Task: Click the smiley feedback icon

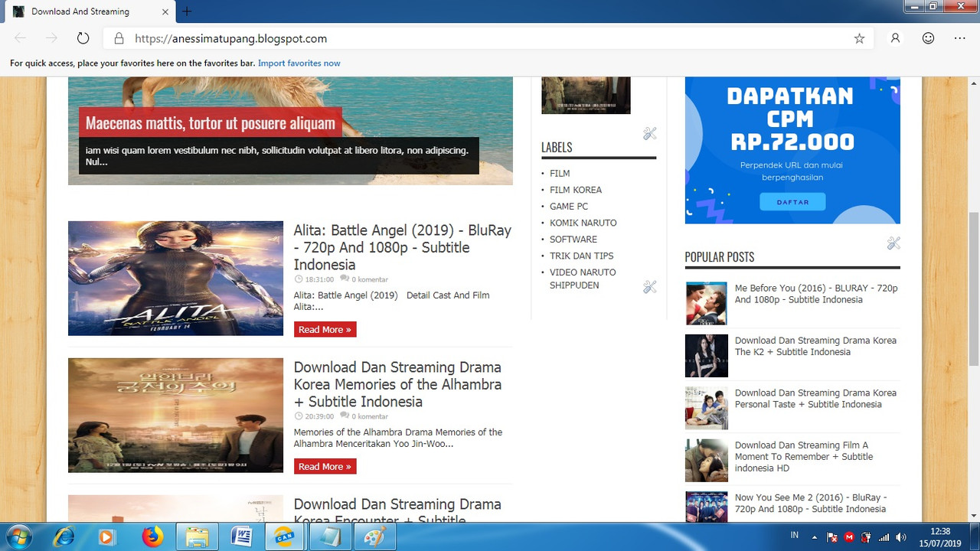Action: point(928,38)
